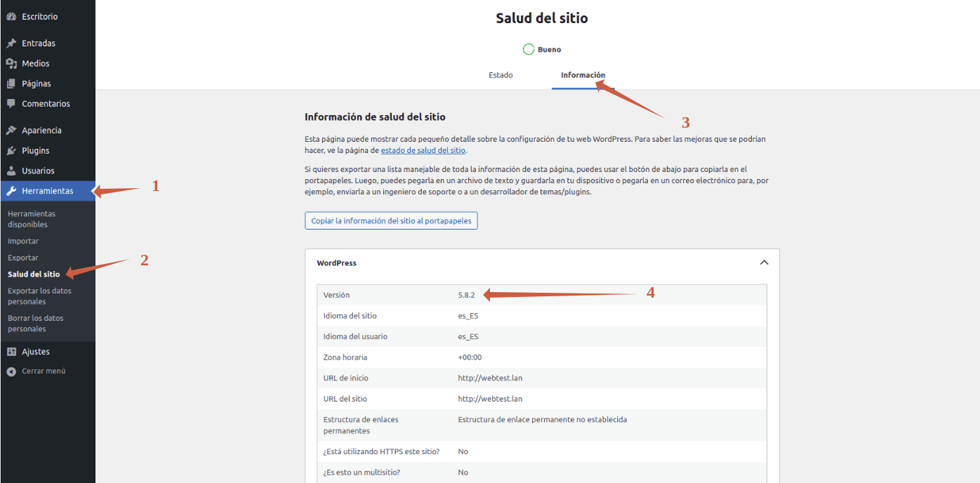Open Herramientas disponibles submenu item

[x=32, y=219]
